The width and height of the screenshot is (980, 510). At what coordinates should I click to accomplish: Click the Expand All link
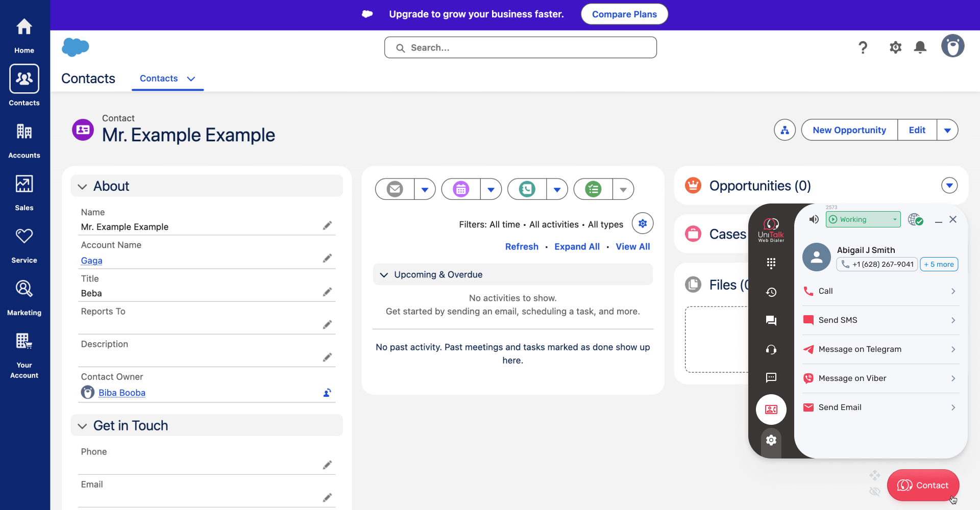point(577,247)
